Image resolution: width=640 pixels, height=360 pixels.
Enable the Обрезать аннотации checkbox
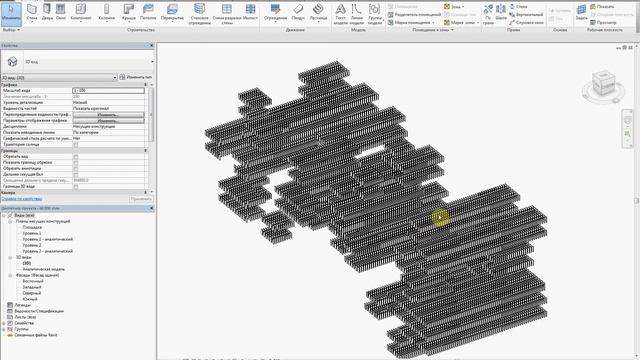76,169
